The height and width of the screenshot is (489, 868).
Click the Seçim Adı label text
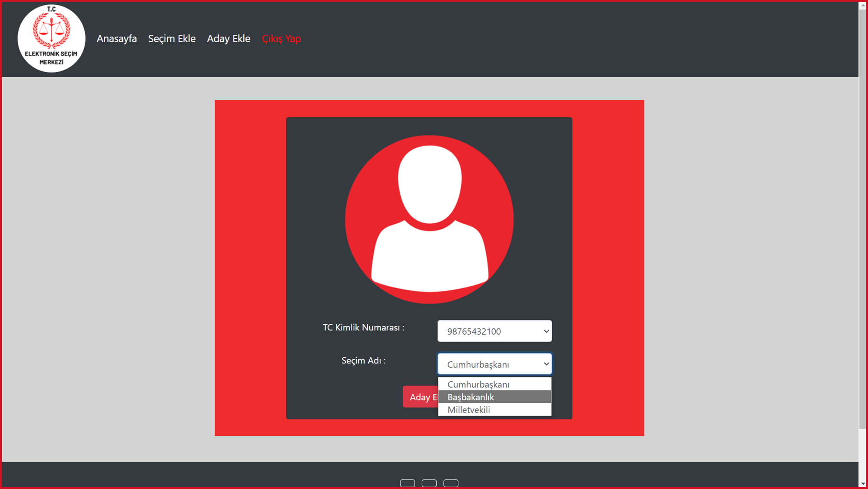click(363, 361)
